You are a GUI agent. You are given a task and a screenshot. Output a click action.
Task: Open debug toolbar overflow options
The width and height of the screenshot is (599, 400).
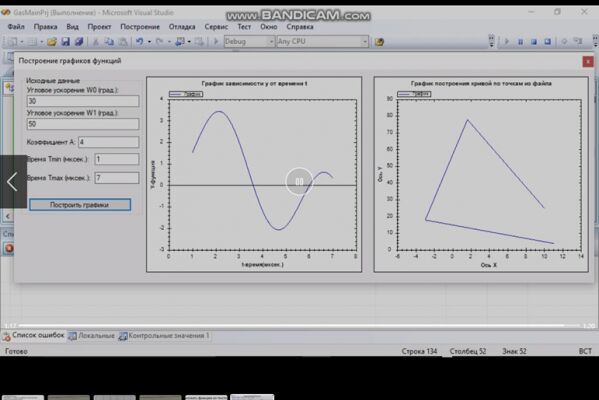(x=595, y=41)
